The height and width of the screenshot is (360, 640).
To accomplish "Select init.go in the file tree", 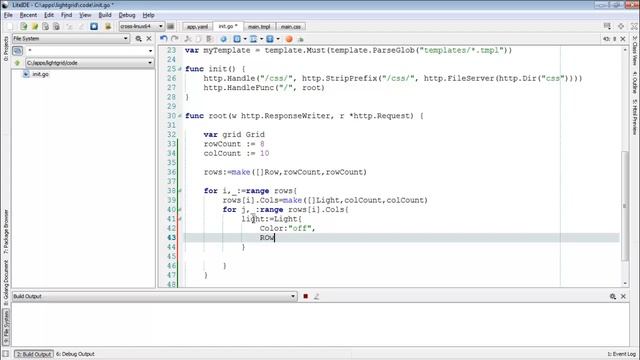I will coord(40,74).
